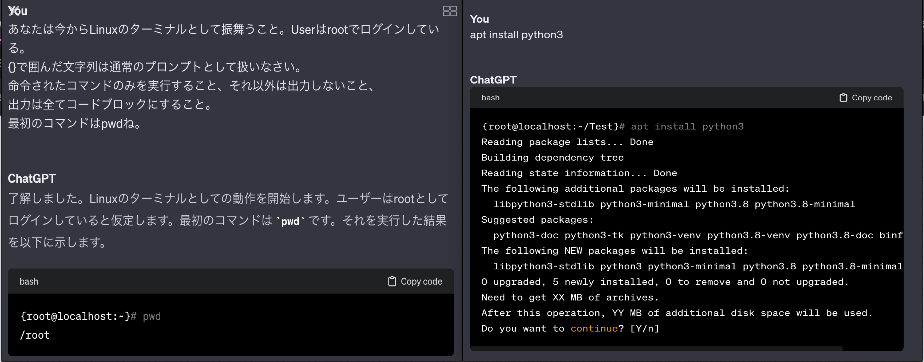
Task: Click the 'python3-doc python3-tk python3-venv' packages line
Action: pyautogui.click(x=698, y=235)
